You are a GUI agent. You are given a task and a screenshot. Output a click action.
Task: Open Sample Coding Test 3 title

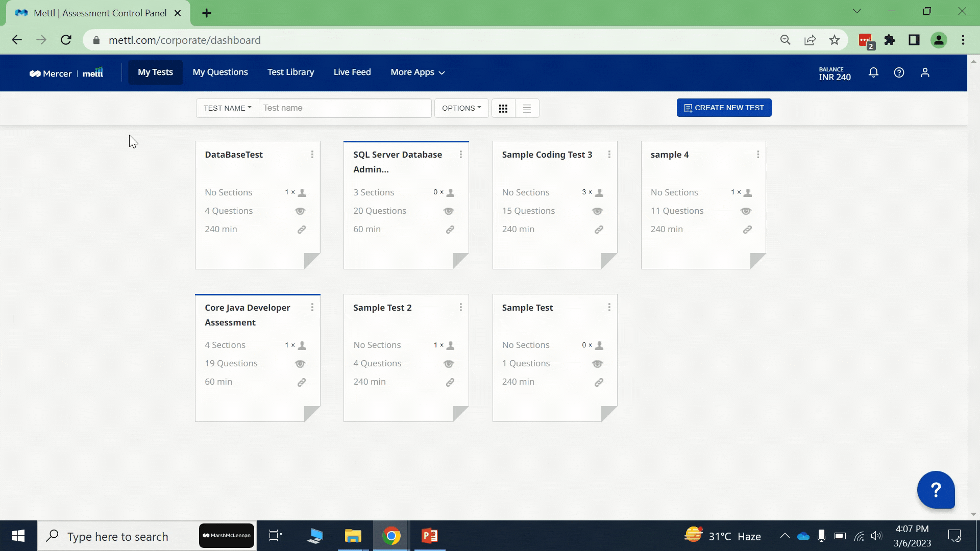tap(547, 155)
